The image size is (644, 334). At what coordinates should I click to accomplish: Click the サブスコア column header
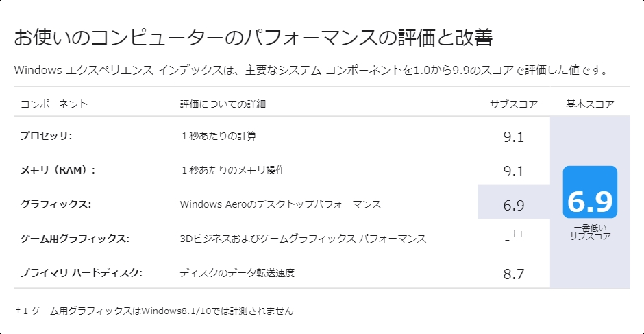tap(513, 104)
